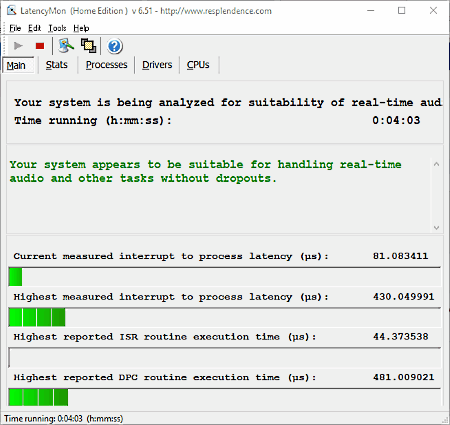Switch to the Drivers tab
This screenshot has width=450, height=425.
tap(157, 65)
